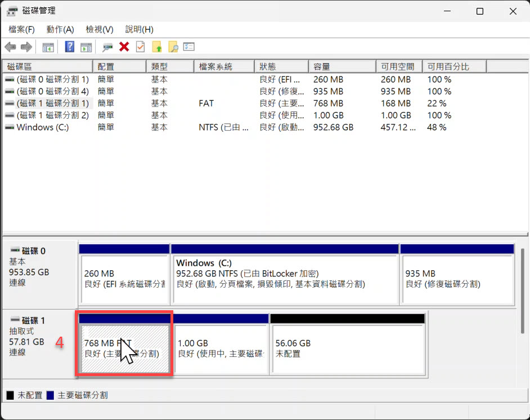This screenshot has height=420, width=530.
Task: Click the properties checkmark document icon
Action: pos(140,47)
